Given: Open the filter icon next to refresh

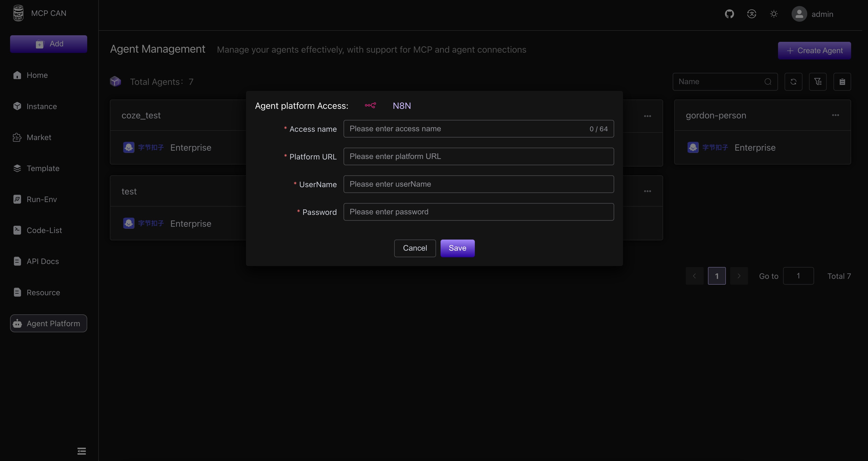Looking at the screenshot, I should 817,81.
